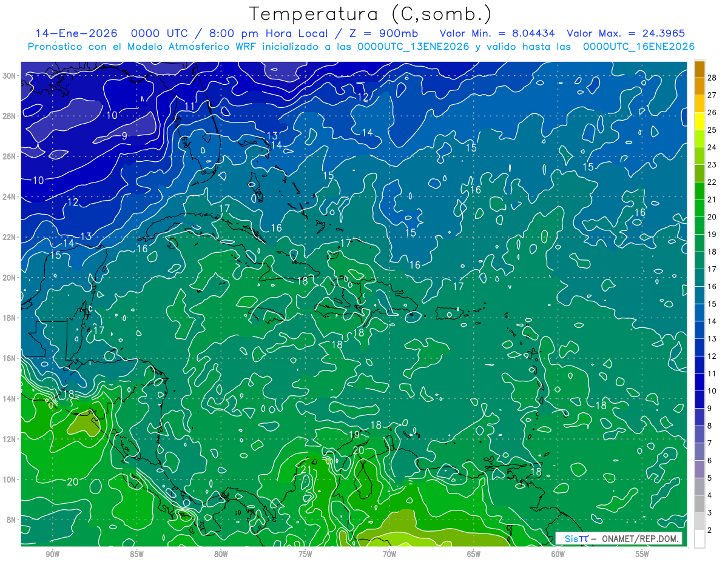The image size is (728, 562).
Task: Click the '65W' longitude label
Action: click(x=474, y=554)
